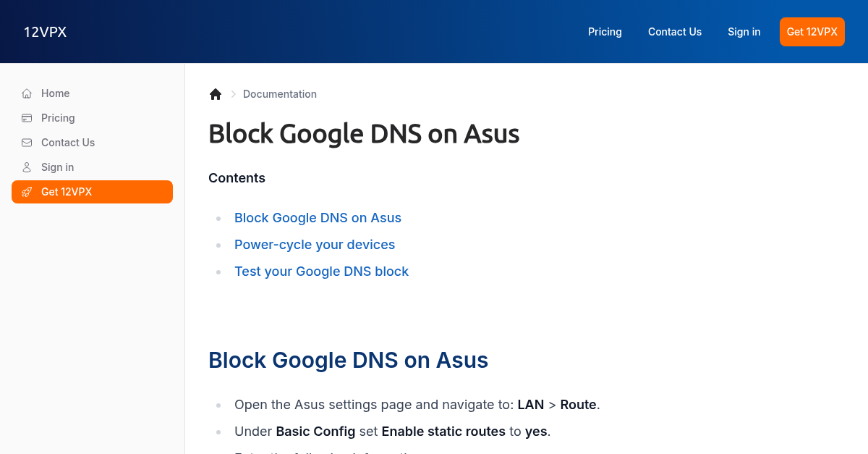This screenshot has height=454, width=868.
Task: Click the bold yes text in the second step
Action: [536, 432]
